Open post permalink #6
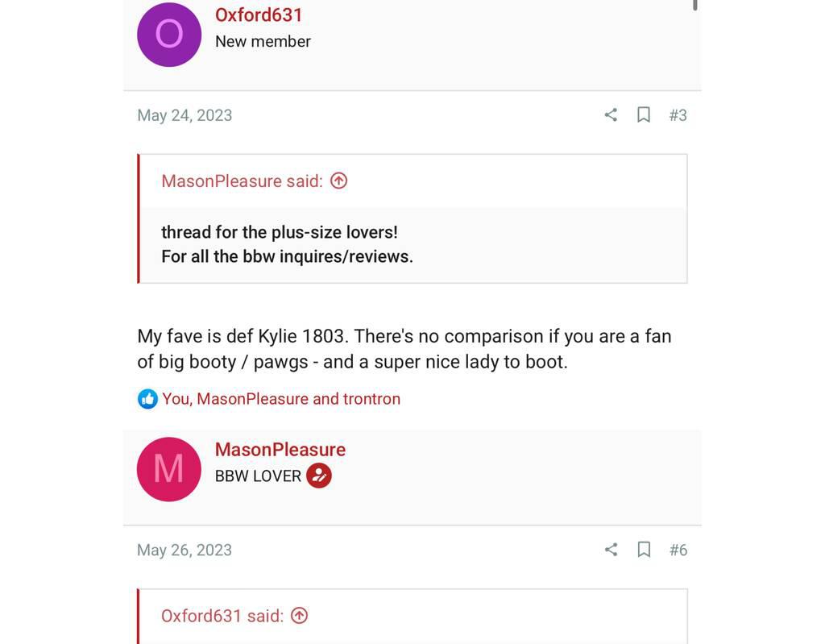Viewport: 825px width, 644px height. coord(678,550)
